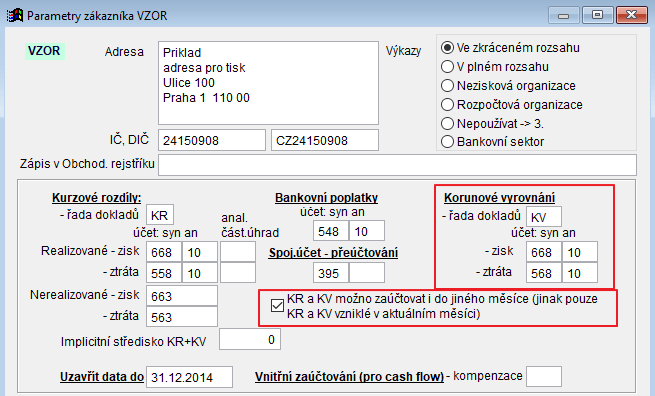Click Realizované zisk analytic 10 field
Viewport: 655px width, 396px height.
pos(200,252)
